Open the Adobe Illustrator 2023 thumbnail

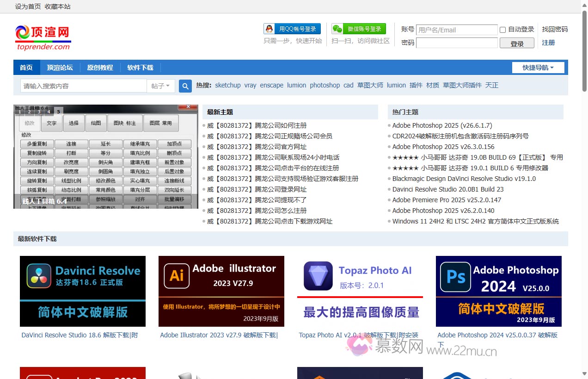(221, 291)
